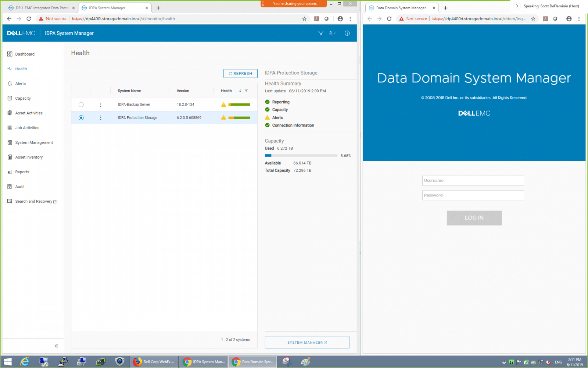Reload Data Domain browser window
The width and height of the screenshot is (588, 368).
pyautogui.click(x=389, y=19)
